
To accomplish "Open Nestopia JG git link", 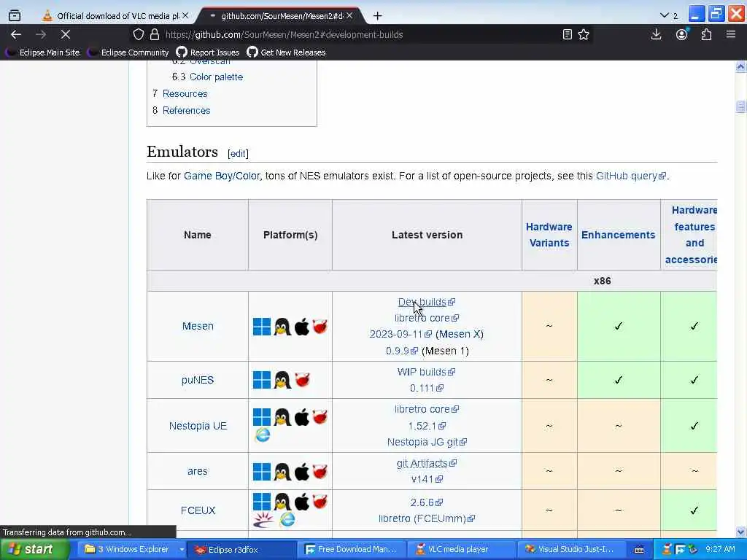I will (427, 442).
